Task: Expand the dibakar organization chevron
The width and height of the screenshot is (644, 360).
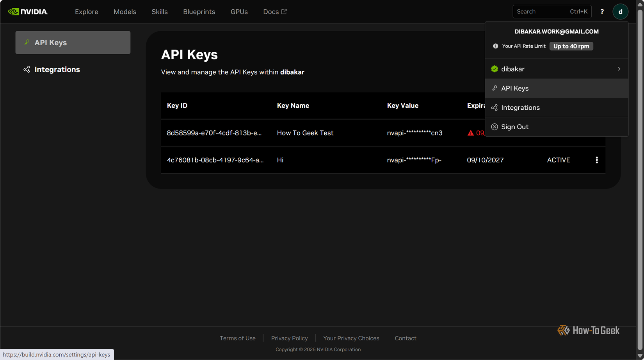Action: click(x=619, y=69)
